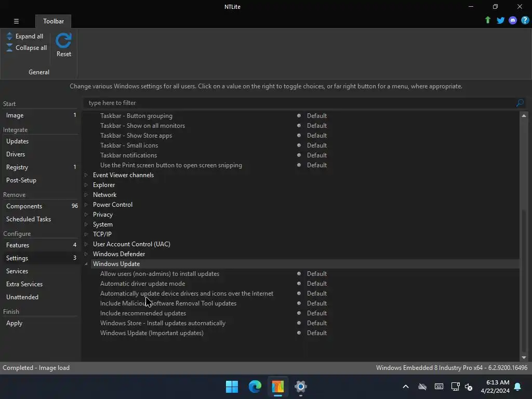Expand the Event Viewer channels node
Image resolution: width=532 pixels, height=399 pixels.
point(86,175)
